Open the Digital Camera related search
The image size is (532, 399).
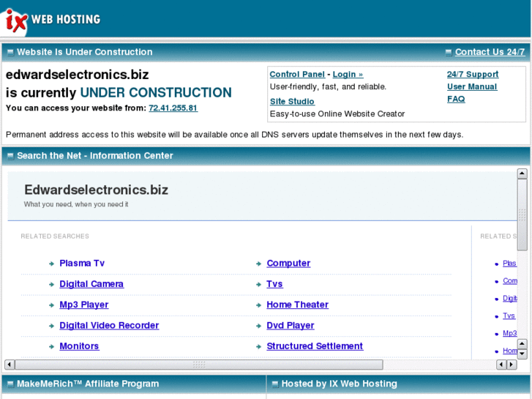tap(91, 284)
